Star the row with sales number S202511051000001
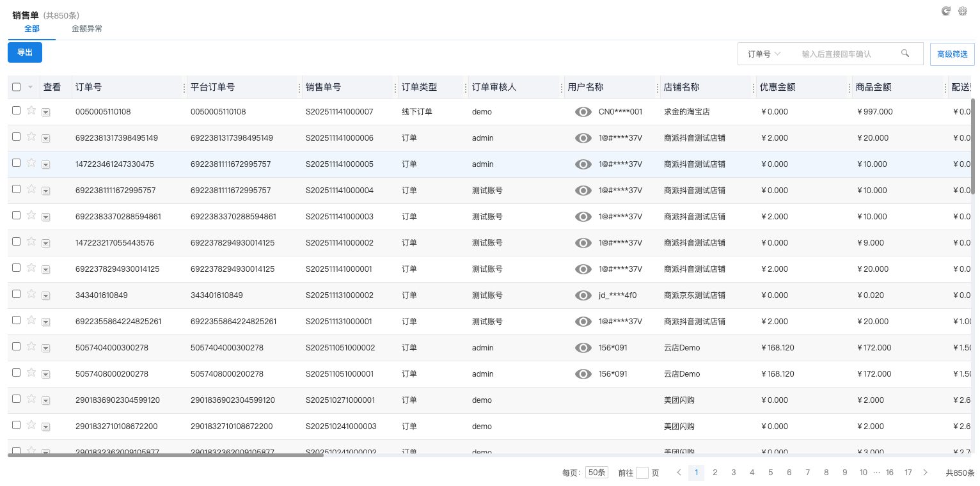 pos(31,372)
